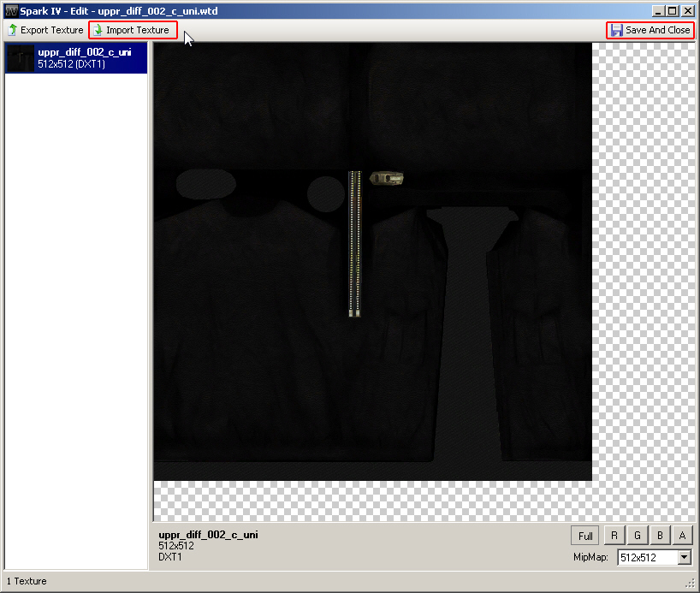Toggle the A alpha channel button
The image size is (700, 593).
682,536
